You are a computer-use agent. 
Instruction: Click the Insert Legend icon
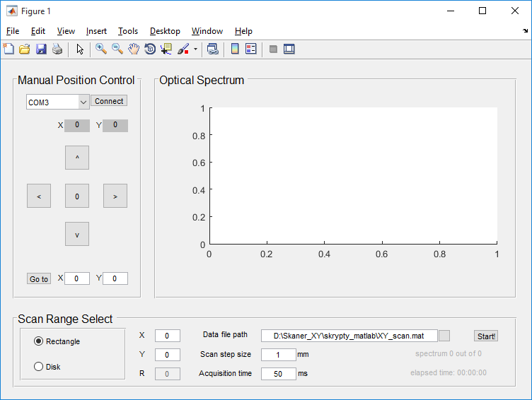(x=250, y=49)
